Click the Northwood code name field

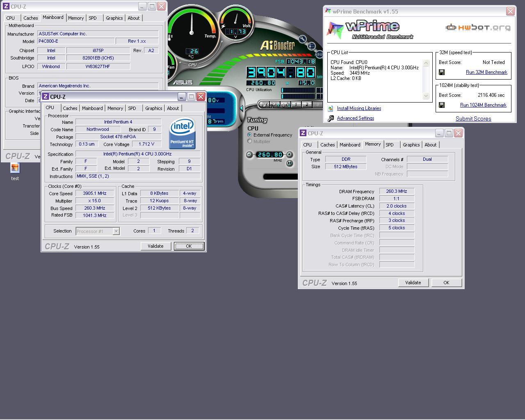coord(98,129)
